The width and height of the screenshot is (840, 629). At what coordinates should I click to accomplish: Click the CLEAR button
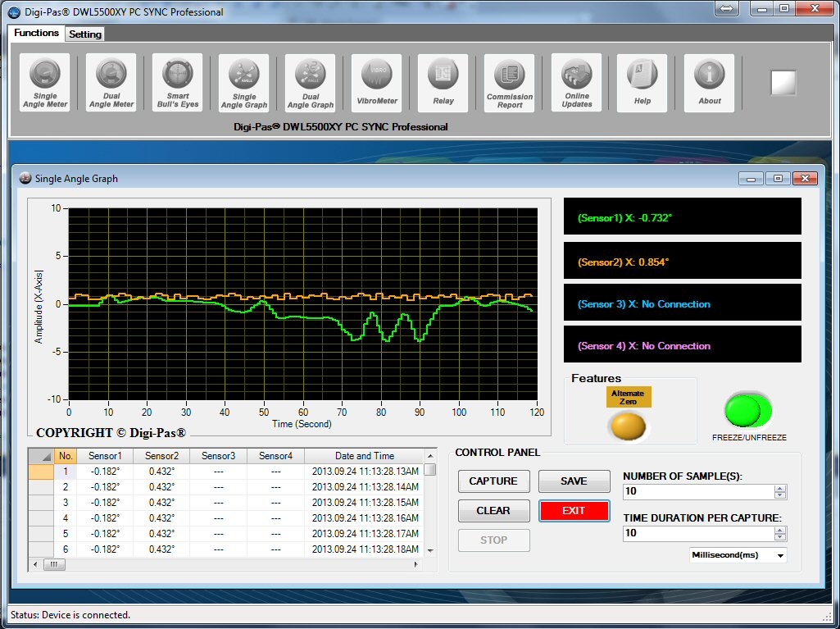click(493, 510)
